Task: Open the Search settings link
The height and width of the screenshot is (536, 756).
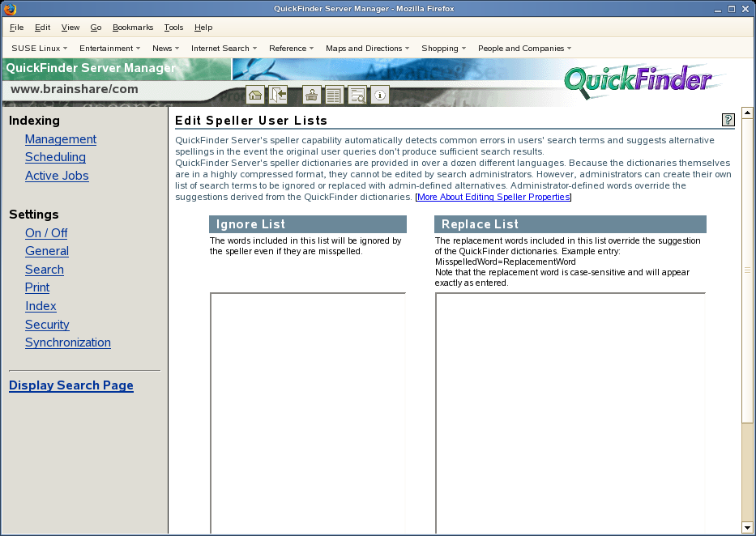Action: (x=45, y=270)
